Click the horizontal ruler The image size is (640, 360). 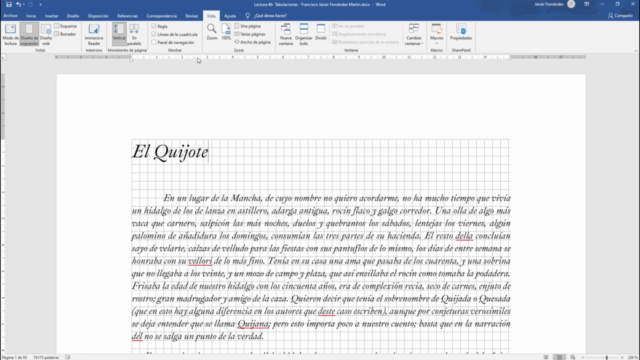pos(320,58)
